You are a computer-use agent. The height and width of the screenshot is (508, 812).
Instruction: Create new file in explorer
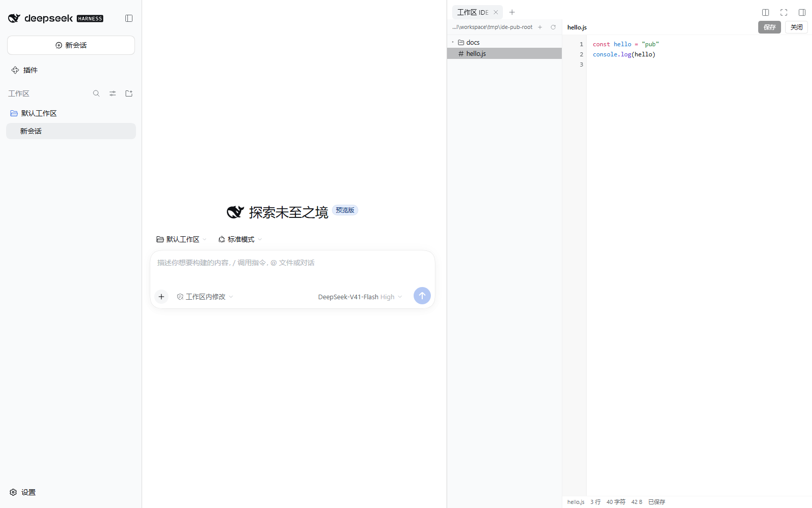click(x=540, y=27)
